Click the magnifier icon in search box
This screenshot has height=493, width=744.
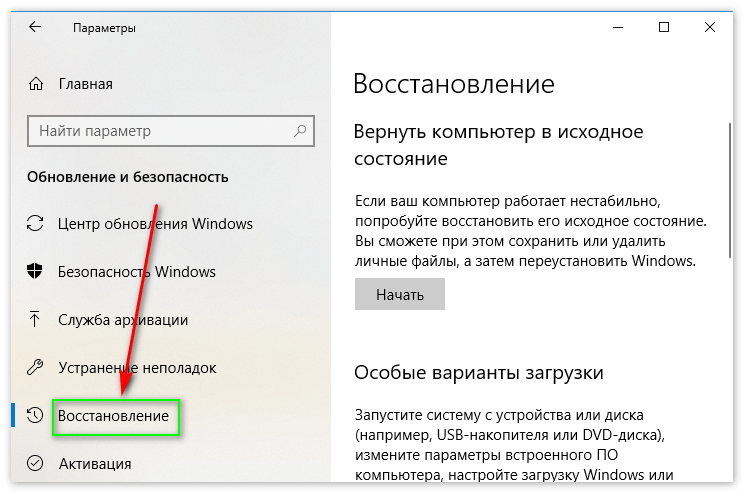(300, 130)
